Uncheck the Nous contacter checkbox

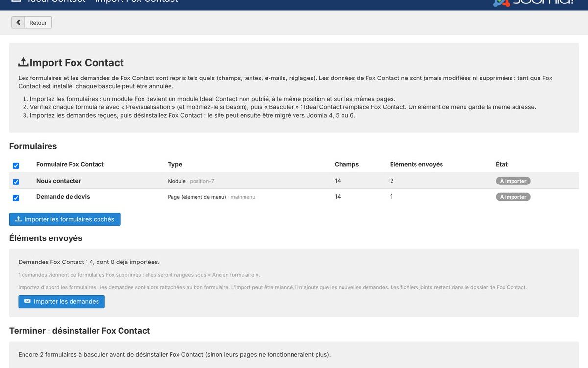pyautogui.click(x=16, y=182)
